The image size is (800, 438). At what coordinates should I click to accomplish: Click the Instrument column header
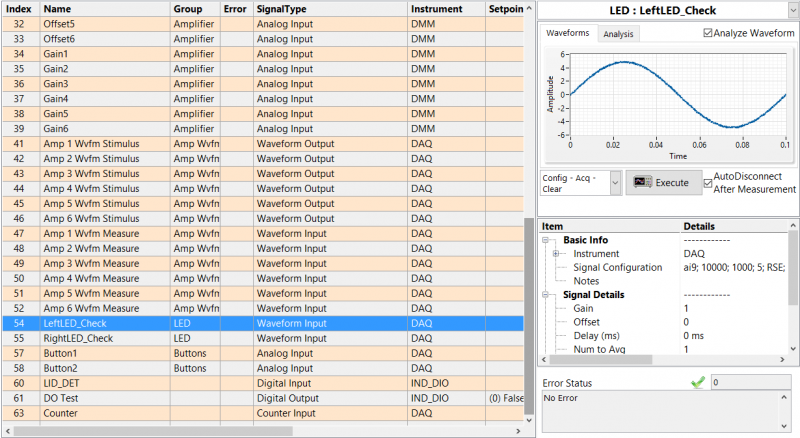pyautogui.click(x=446, y=9)
